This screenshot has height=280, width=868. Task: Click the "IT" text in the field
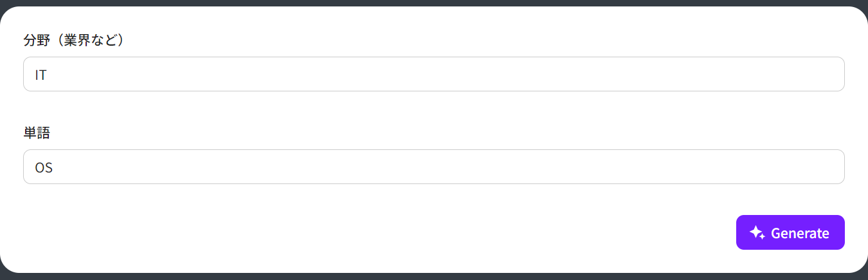tap(41, 75)
